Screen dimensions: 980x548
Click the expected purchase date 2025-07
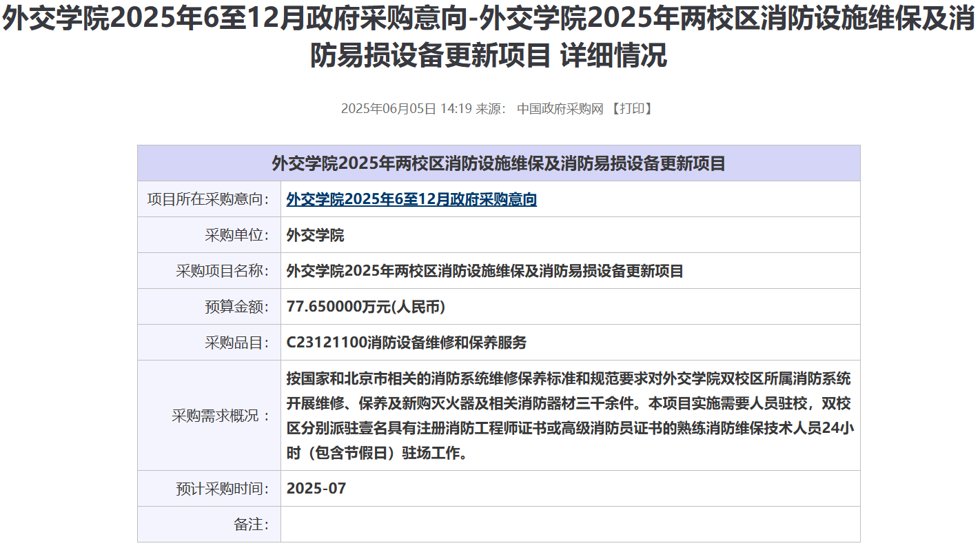316,489
